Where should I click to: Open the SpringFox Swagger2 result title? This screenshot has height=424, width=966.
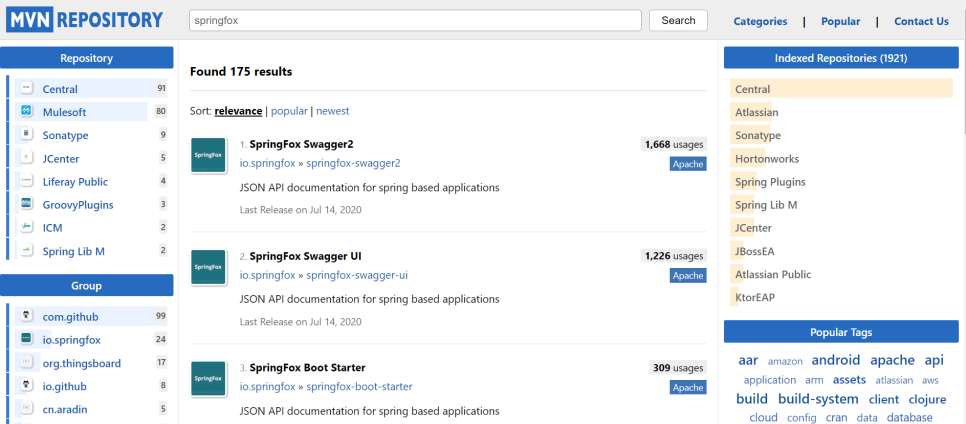(301, 144)
